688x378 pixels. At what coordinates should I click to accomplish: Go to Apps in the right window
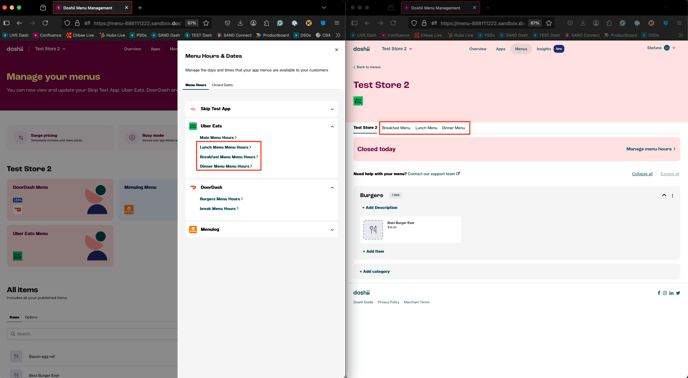[500, 49]
